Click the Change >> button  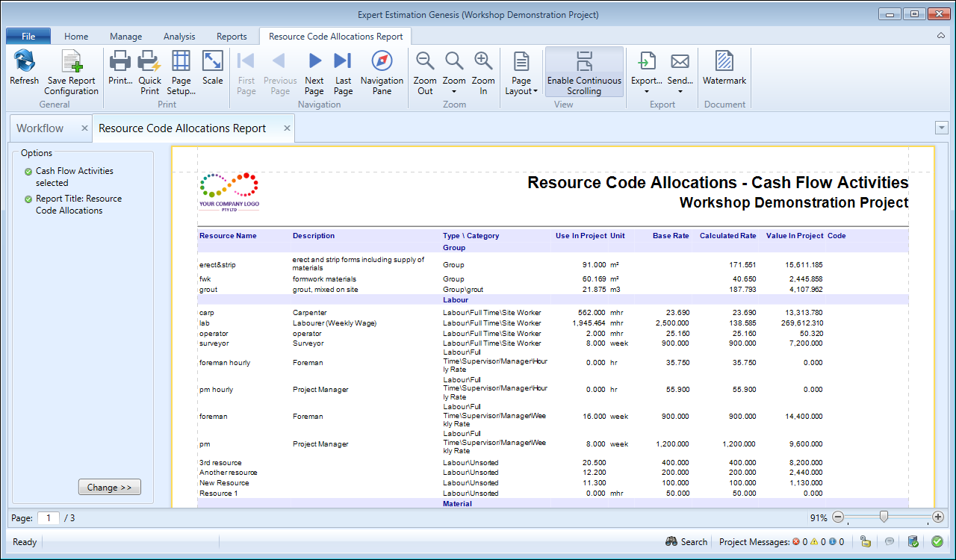pyautogui.click(x=109, y=488)
